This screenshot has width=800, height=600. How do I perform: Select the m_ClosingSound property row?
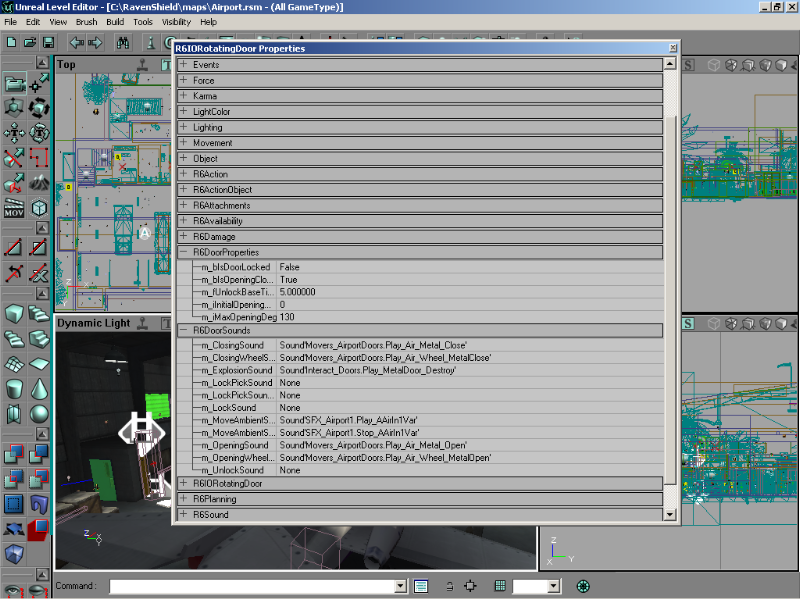pos(420,345)
